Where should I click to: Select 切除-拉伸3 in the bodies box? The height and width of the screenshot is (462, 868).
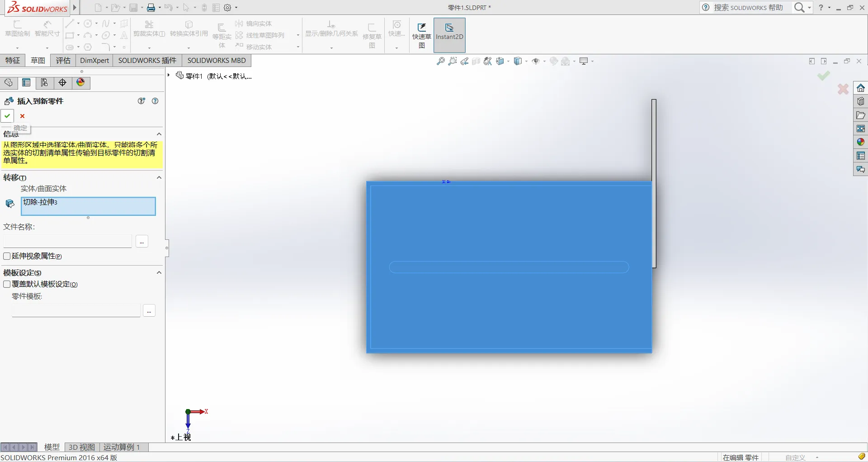(x=40, y=202)
